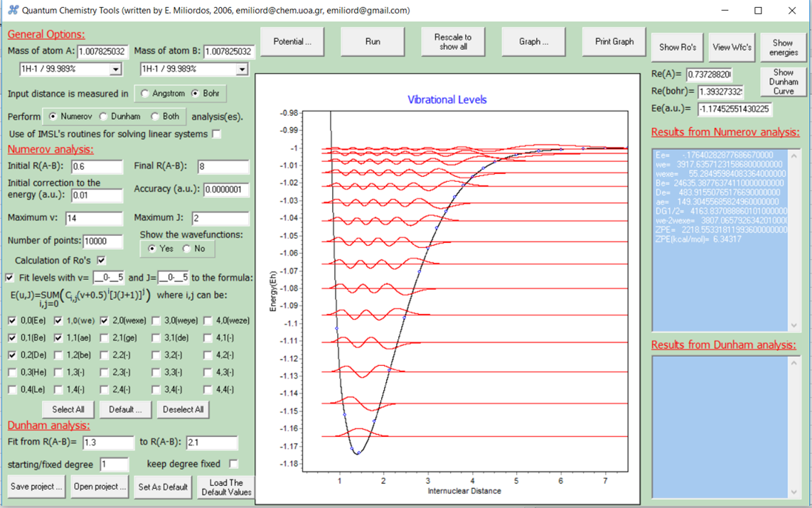Click Rescale to show all

[x=453, y=41]
